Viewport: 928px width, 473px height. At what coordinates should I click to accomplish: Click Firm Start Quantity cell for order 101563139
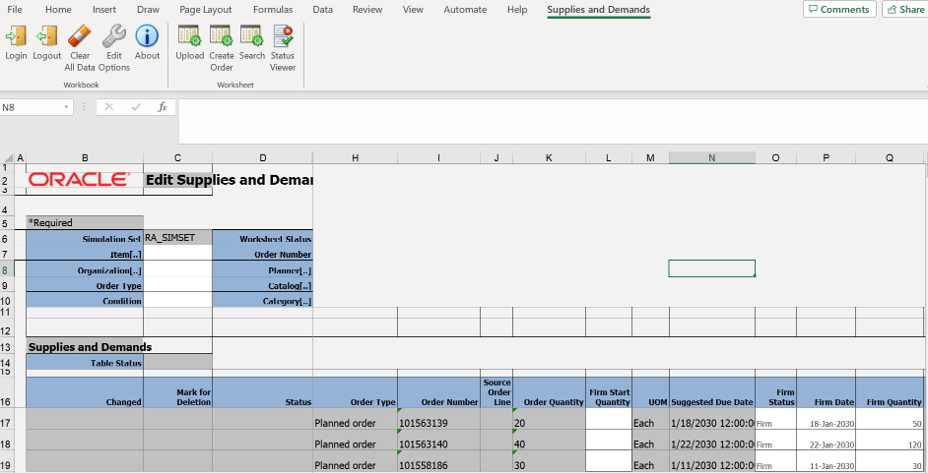(x=608, y=419)
